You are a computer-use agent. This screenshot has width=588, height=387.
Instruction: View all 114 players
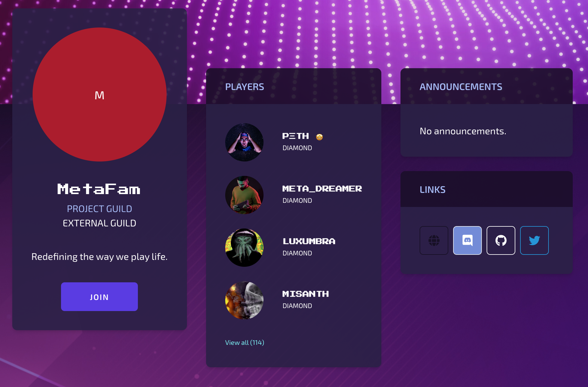(244, 342)
